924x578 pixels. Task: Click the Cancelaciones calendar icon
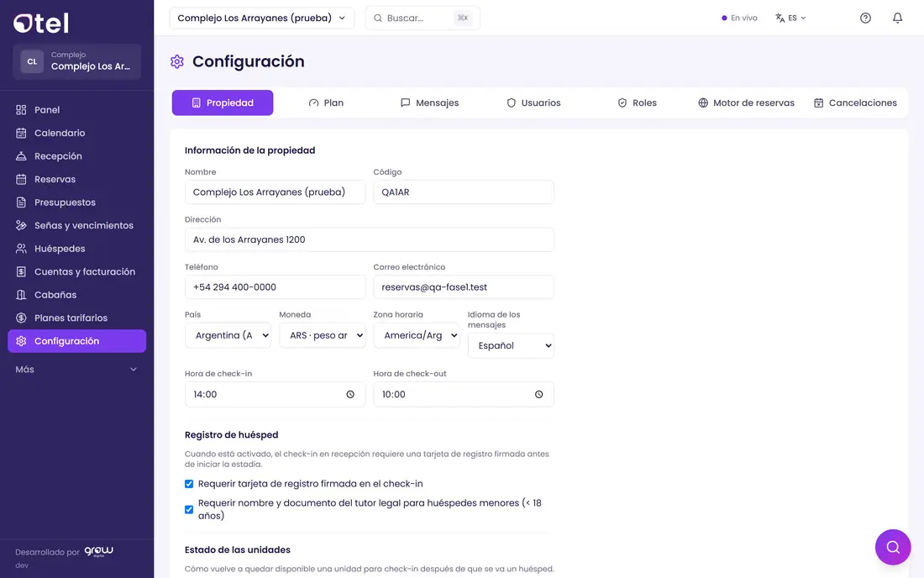818,102
